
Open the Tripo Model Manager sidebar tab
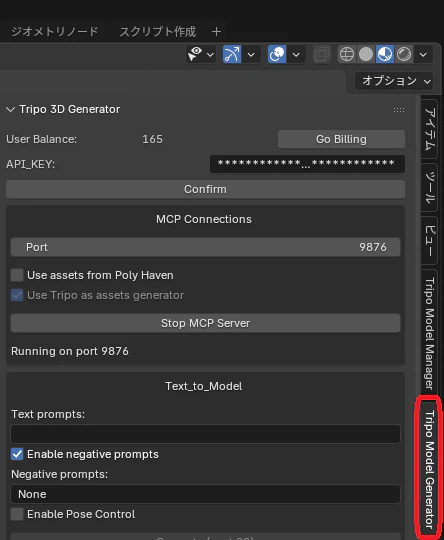tap(429, 333)
